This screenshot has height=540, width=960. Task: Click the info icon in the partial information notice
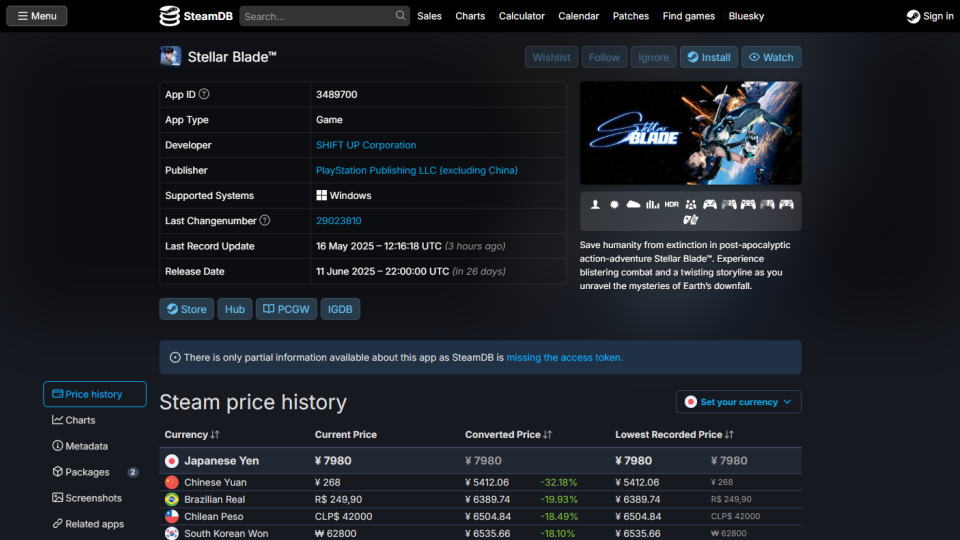click(x=175, y=358)
